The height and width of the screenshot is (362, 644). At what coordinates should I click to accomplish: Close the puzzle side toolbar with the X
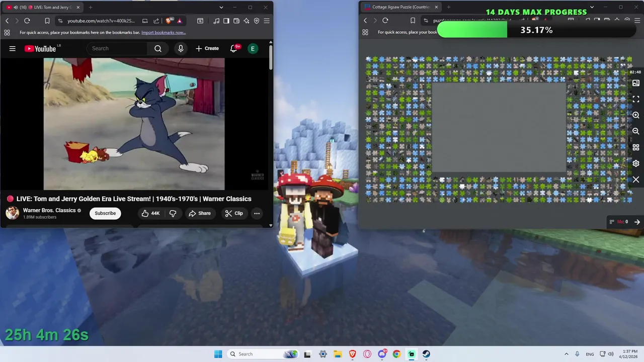point(636,179)
